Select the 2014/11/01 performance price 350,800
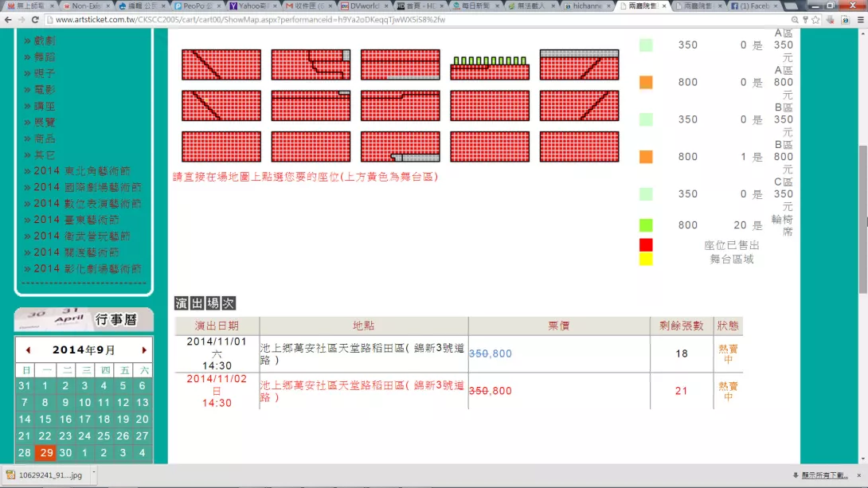This screenshot has height=488, width=868. click(490, 353)
